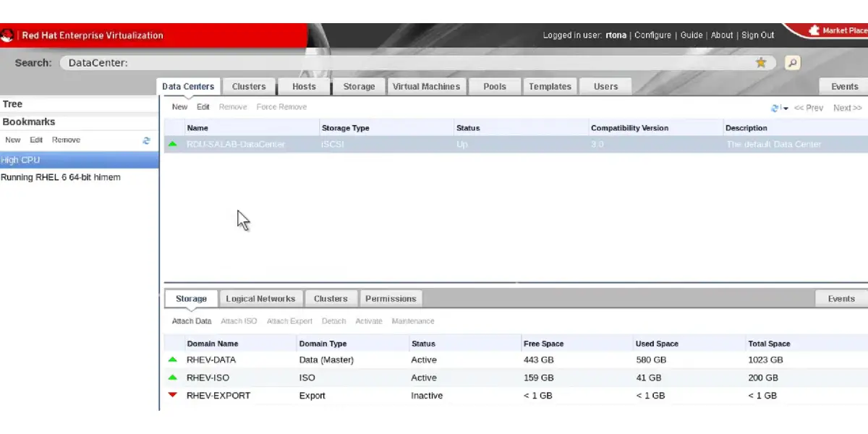This screenshot has height=434, width=868.
Task: Open the Guide link
Action: [x=692, y=35]
